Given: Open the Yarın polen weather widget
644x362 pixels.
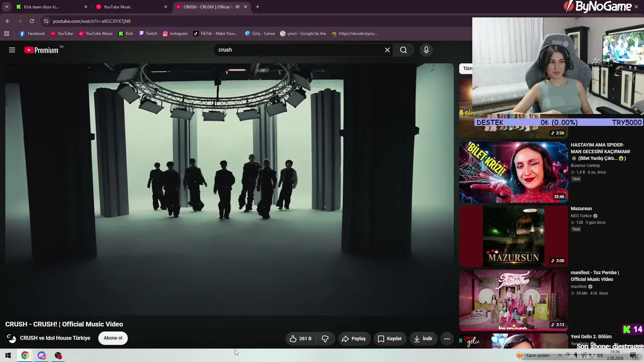Looking at the screenshot, I should (x=533, y=355).
